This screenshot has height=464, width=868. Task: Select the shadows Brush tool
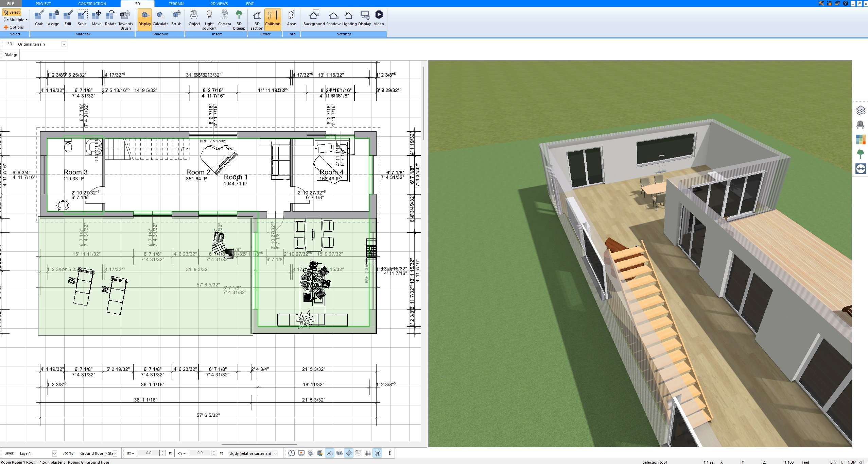[x=176, y=18]
